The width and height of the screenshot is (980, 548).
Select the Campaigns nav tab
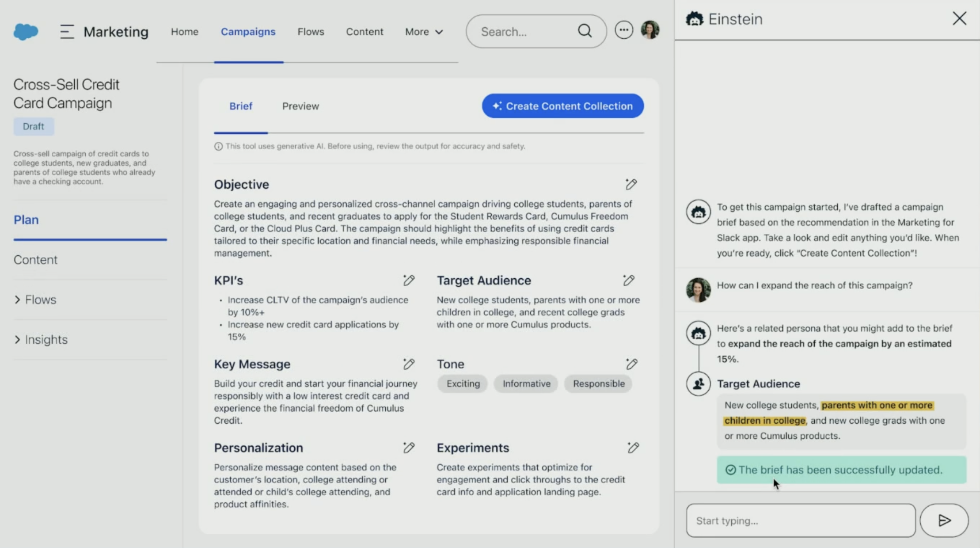coord(248,32)
